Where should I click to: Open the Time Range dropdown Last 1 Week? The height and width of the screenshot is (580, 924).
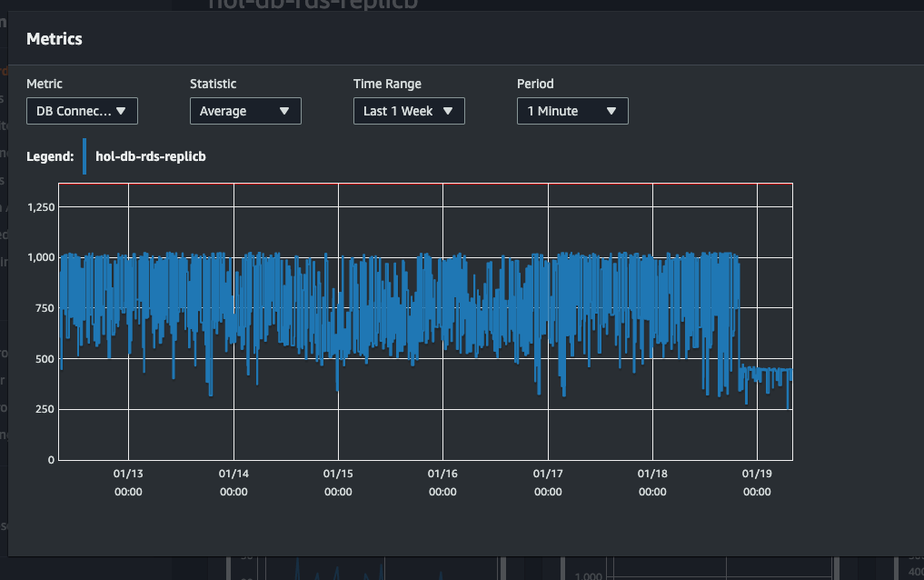[x=409, y=111]
